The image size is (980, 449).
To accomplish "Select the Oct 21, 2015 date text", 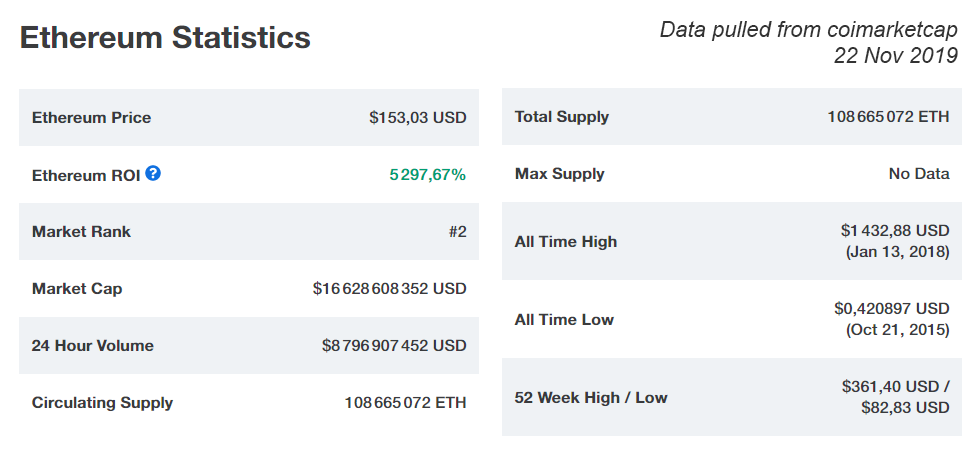I will click(898, 330).
